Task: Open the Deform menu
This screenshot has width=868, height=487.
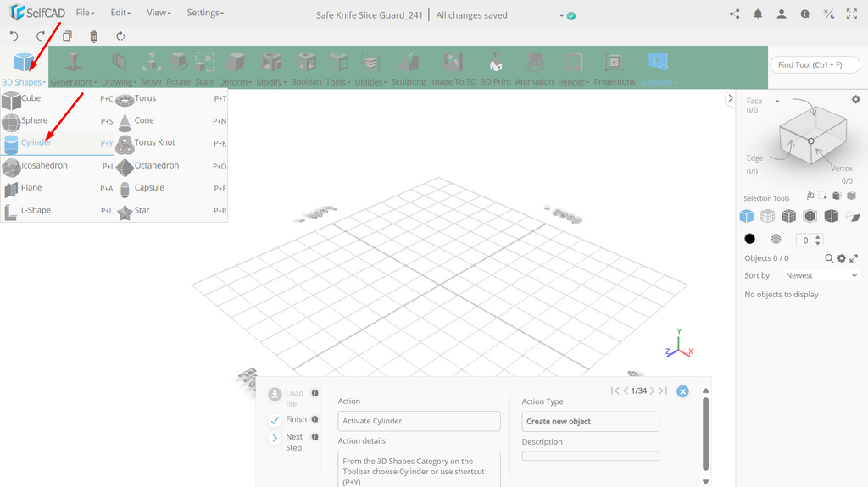Action: click(236, 69)
